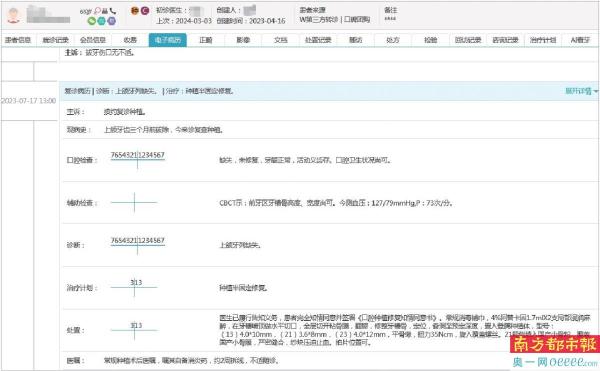Screen dimensions: 600x371
Task: Click the 3|13 tooth chart in 处置 row
Action: (x=134, y=330)
